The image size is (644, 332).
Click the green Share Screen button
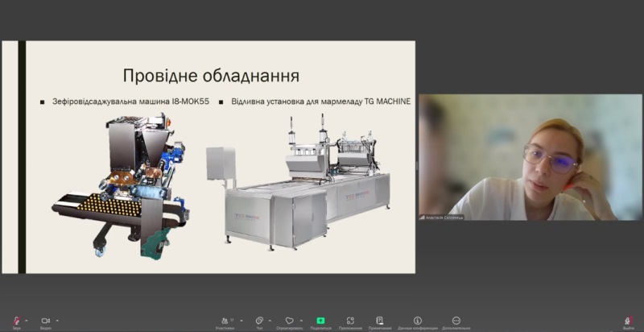pyautogui.click(x=320, y=320)
